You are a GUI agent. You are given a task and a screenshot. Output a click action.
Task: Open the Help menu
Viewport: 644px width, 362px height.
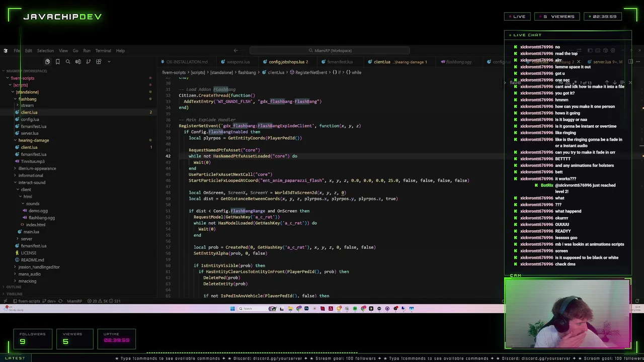coord(120,50)
